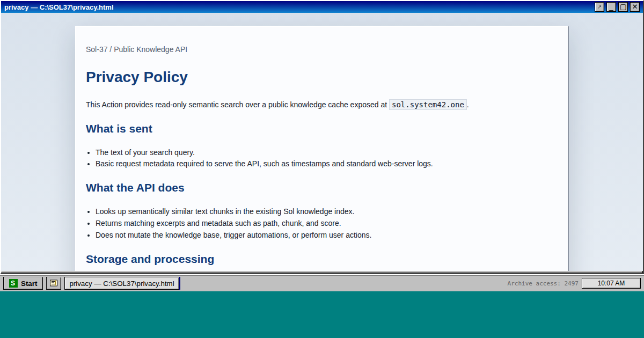Click the window title bar text

tap(59, 8)
